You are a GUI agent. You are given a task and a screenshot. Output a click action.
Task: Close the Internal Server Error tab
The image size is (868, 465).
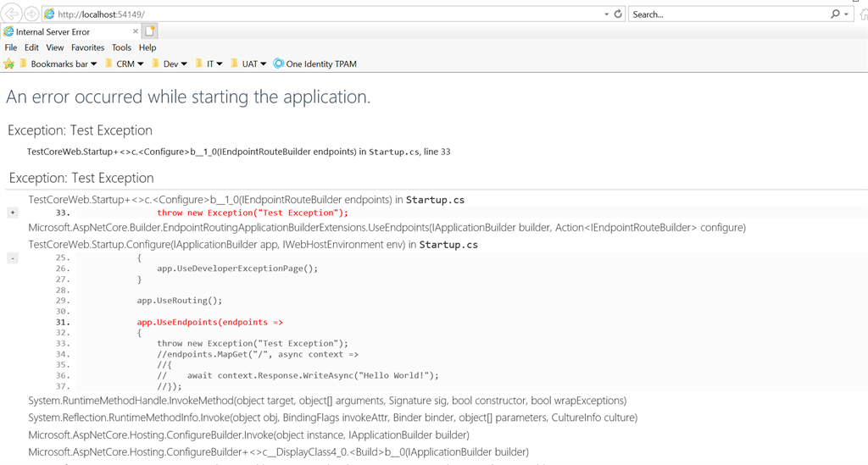[135, 31]
